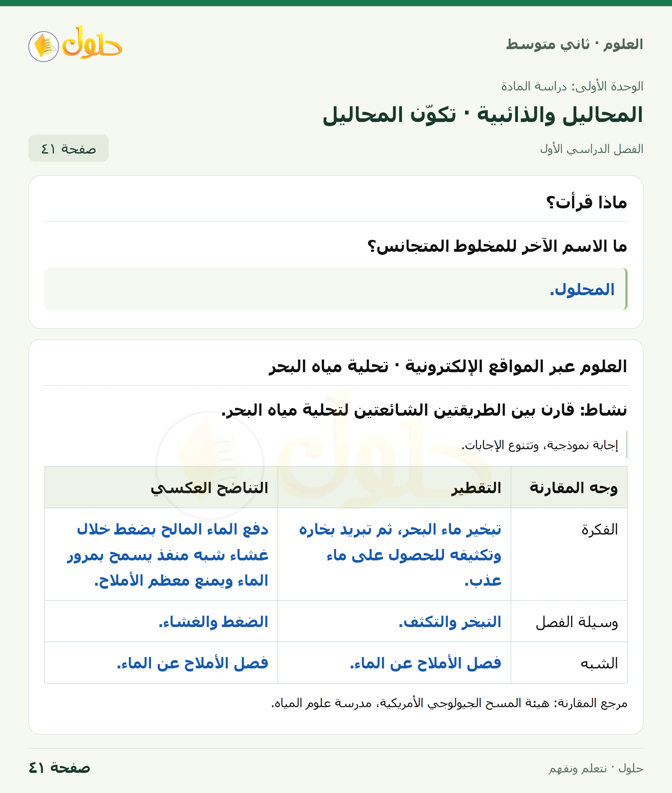Click row label الفكرة
The image size is (672, 793).
pos(600,529)
